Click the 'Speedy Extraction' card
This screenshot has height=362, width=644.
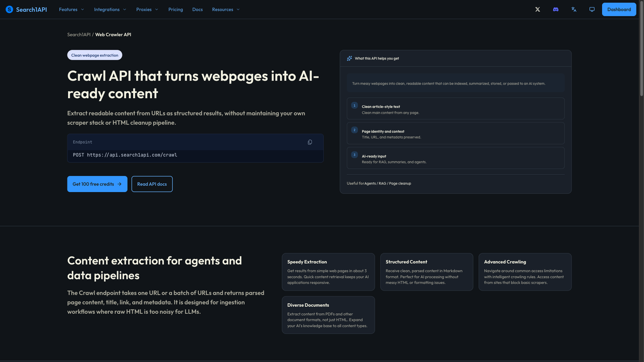click(x=328, y=272)
